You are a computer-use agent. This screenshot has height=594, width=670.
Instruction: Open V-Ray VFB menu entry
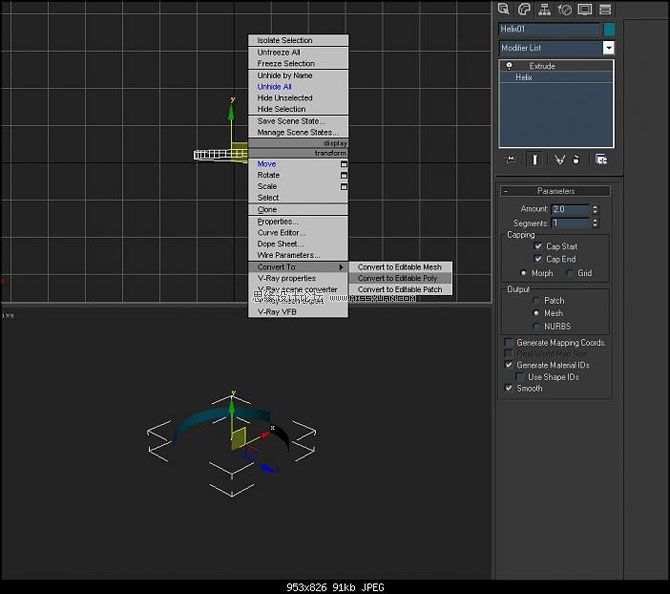(x=298, y=312)
